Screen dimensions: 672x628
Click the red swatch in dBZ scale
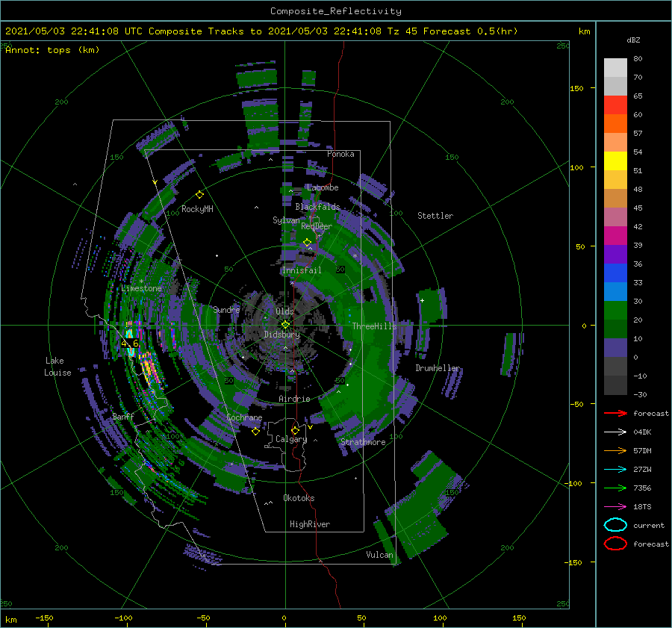tap(615, 105)
